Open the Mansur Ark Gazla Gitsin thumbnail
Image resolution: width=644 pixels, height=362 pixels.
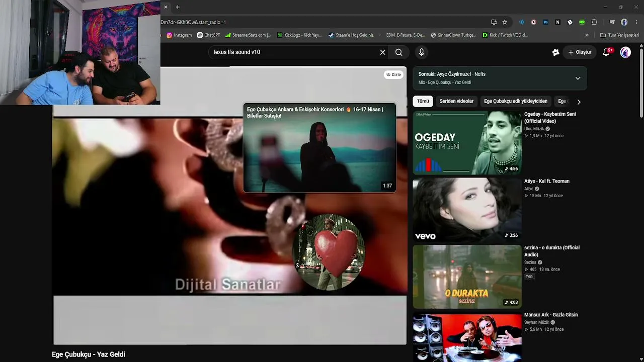467,337
